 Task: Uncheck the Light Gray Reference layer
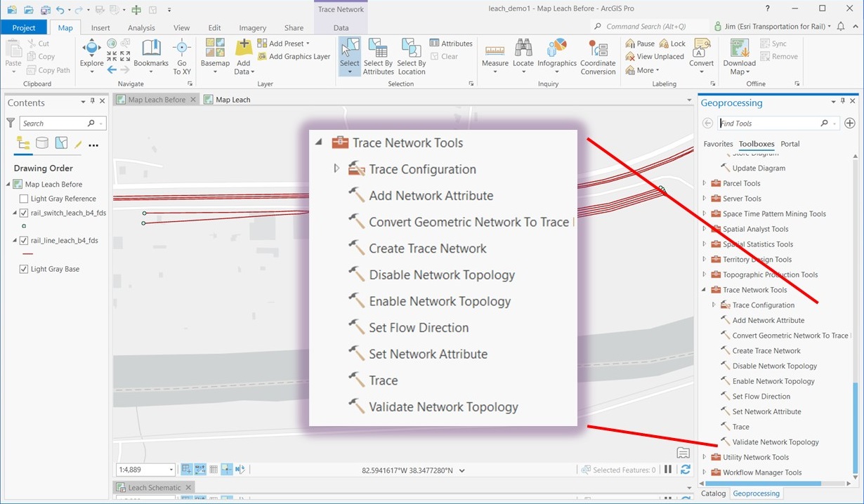point(25,198)
